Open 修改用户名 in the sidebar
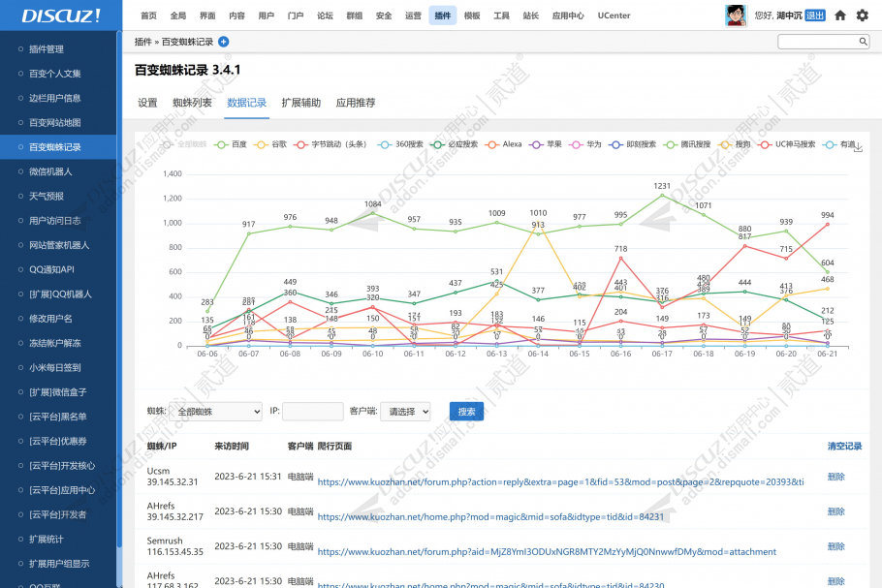 tap(50, 319)
